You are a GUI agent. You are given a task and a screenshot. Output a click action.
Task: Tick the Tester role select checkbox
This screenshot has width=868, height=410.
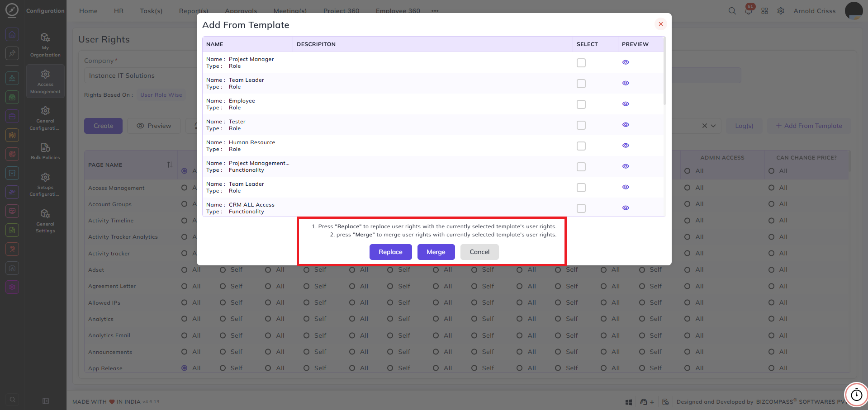click(x=581, y=125)
